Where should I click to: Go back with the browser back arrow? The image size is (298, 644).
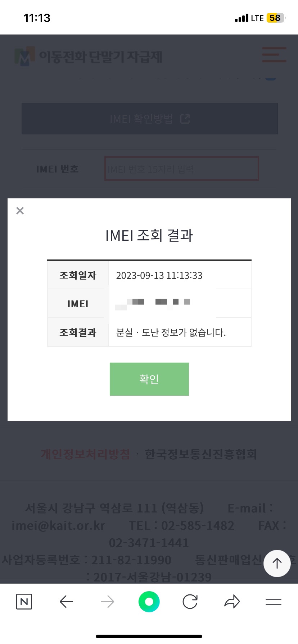point(66,602)
